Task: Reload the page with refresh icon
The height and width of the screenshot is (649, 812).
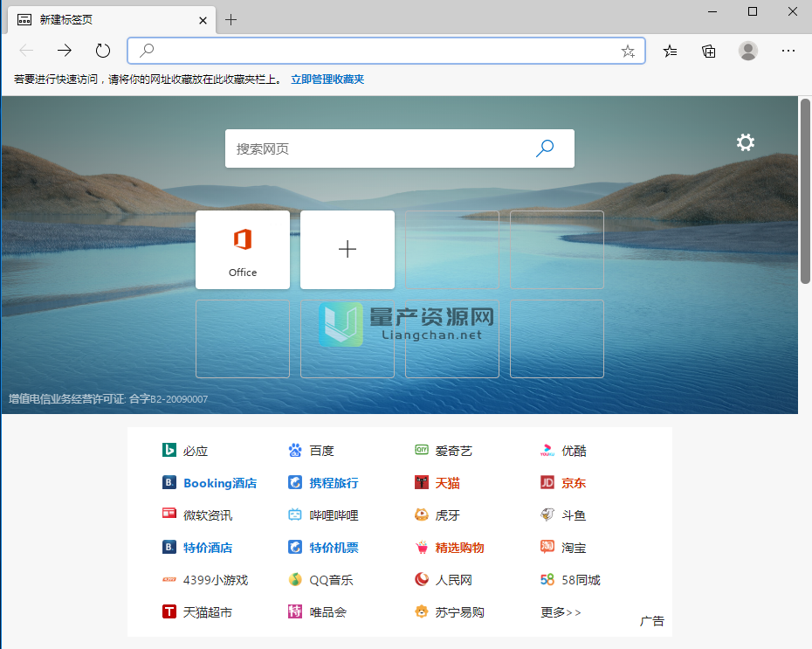Action: tap(103, 51)
